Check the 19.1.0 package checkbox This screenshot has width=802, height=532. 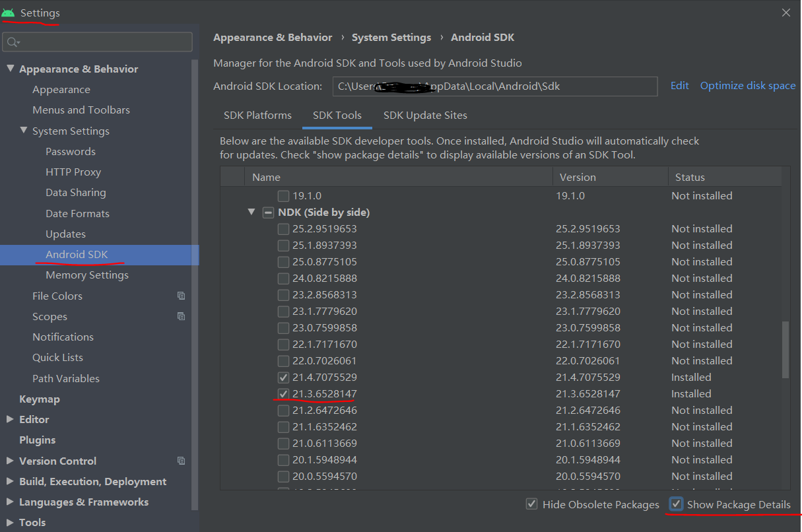283,196
